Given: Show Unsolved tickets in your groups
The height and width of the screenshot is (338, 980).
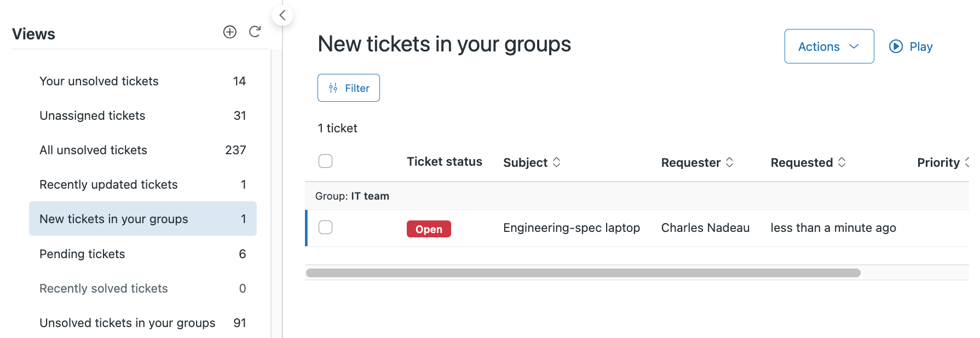Looking at the screenshot, I should (128, 323).
